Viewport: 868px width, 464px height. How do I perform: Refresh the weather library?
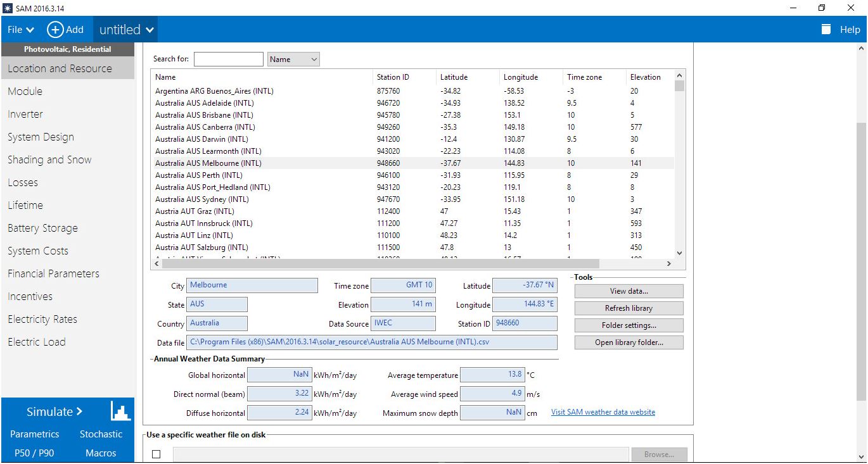(628, 308)
